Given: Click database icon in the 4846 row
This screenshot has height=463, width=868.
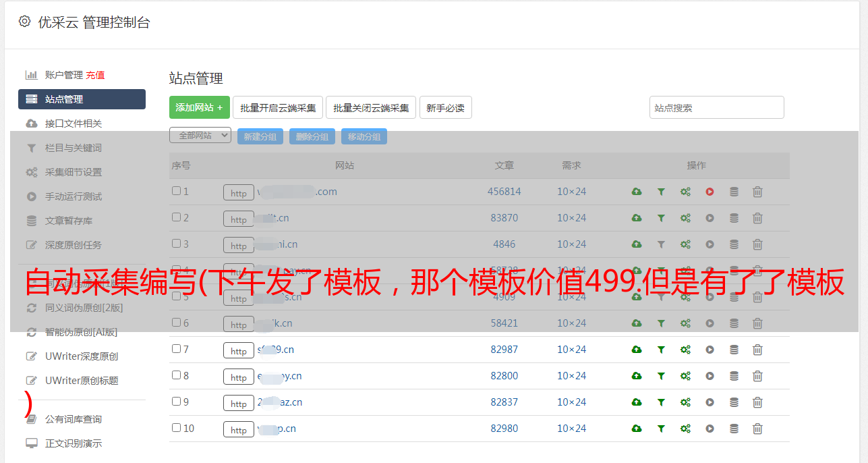Looking at the screenshot, I should (734, 244).
